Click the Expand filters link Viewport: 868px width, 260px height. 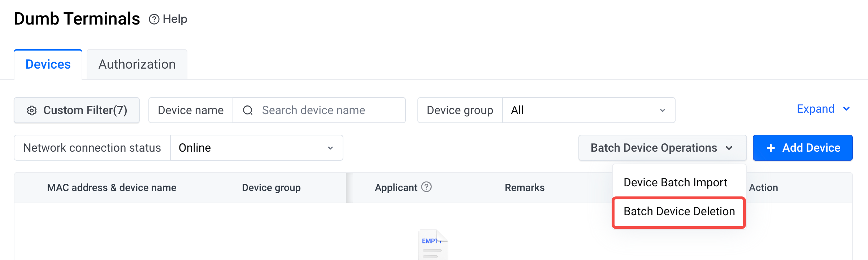815,109
